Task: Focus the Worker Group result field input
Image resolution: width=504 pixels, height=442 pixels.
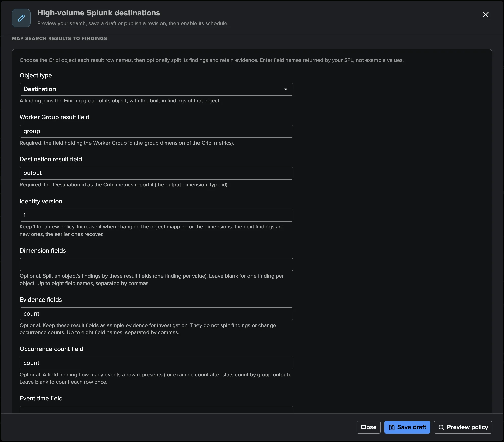Action: (156, 131)
